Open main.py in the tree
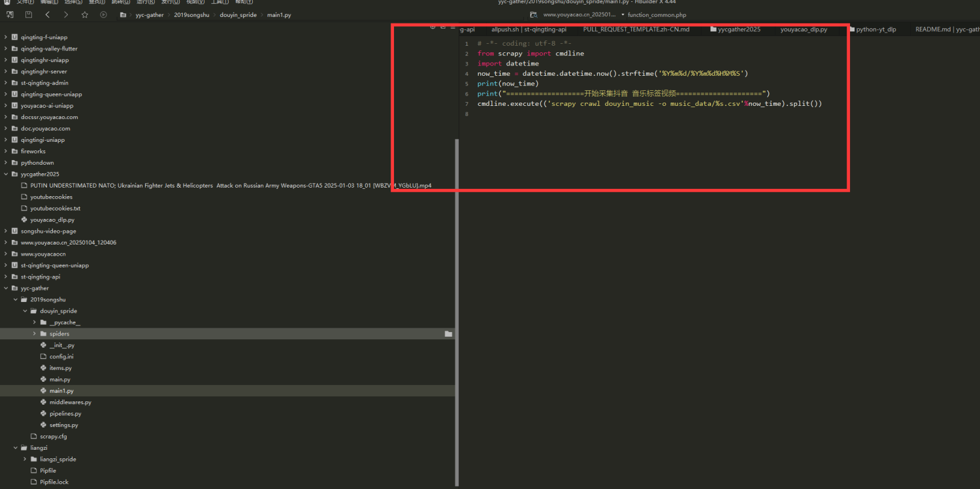This screenshot has width=980, height=489. tap(60, 379)
